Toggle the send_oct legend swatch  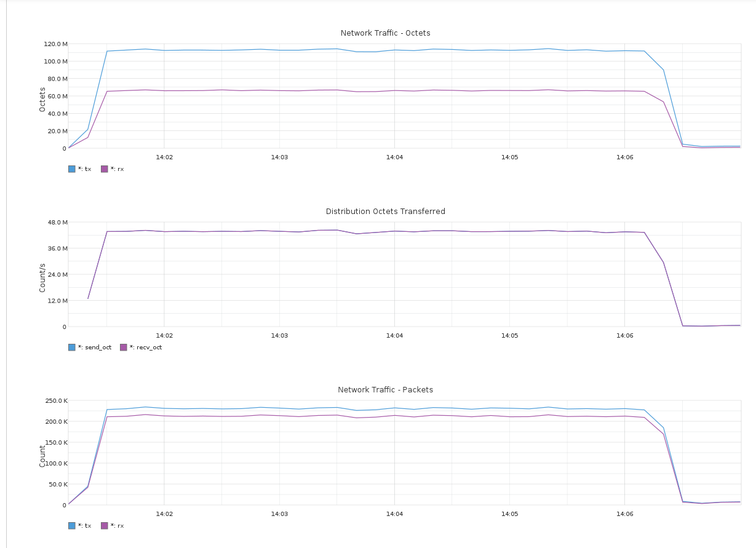pos(72,347)
